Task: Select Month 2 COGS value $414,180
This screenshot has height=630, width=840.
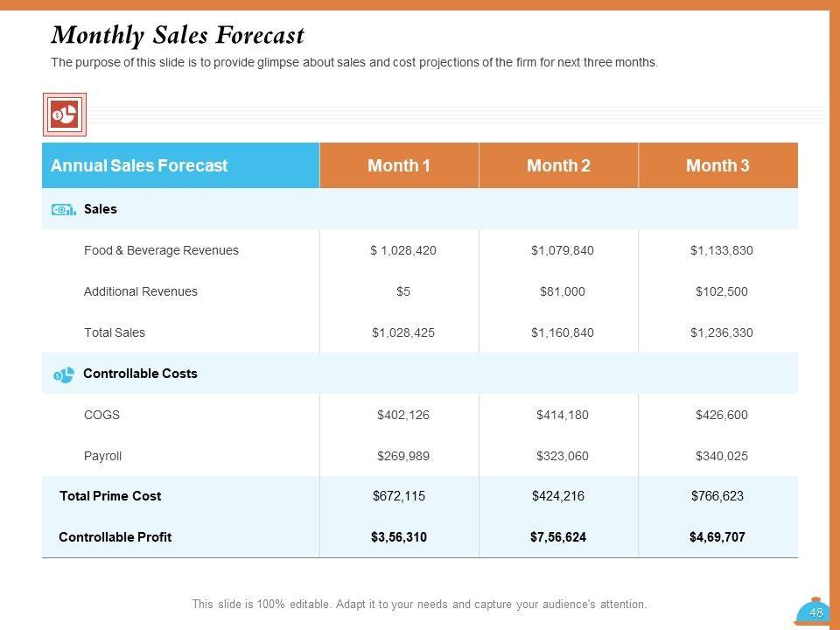Action: [x=563, y=415]
